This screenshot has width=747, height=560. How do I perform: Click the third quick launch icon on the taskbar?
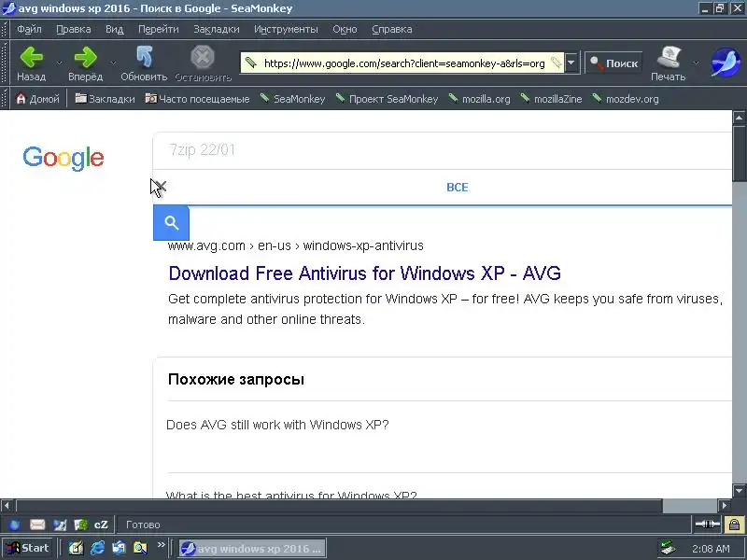[119, 548]
